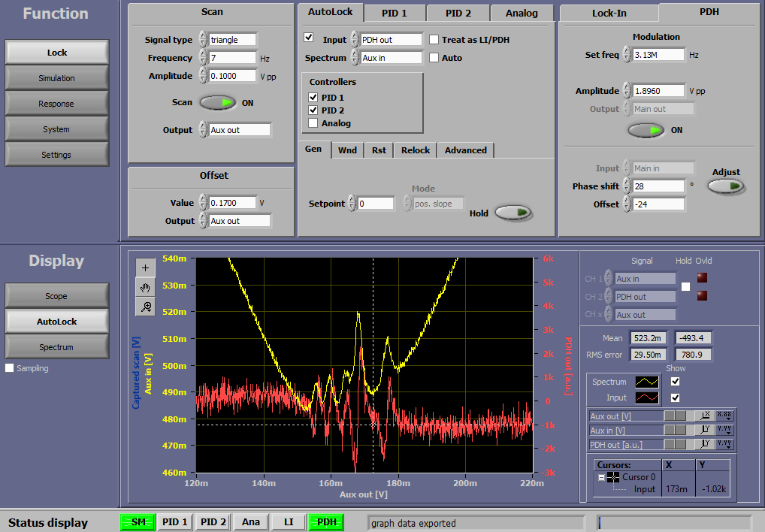Click the Spectrum yellow plot style icon
The image size is (765, 532).
coord(648,382)
